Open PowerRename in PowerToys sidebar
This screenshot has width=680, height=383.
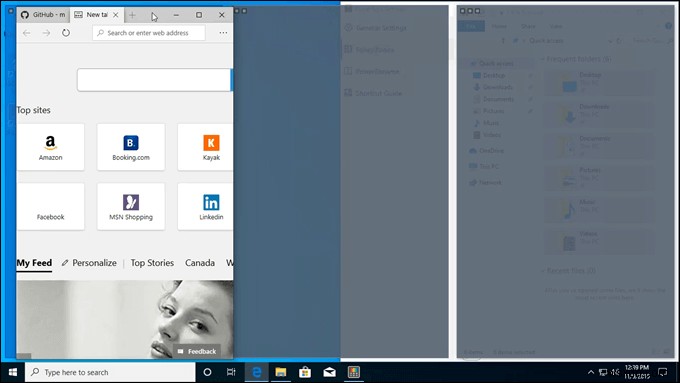[372, 71]
